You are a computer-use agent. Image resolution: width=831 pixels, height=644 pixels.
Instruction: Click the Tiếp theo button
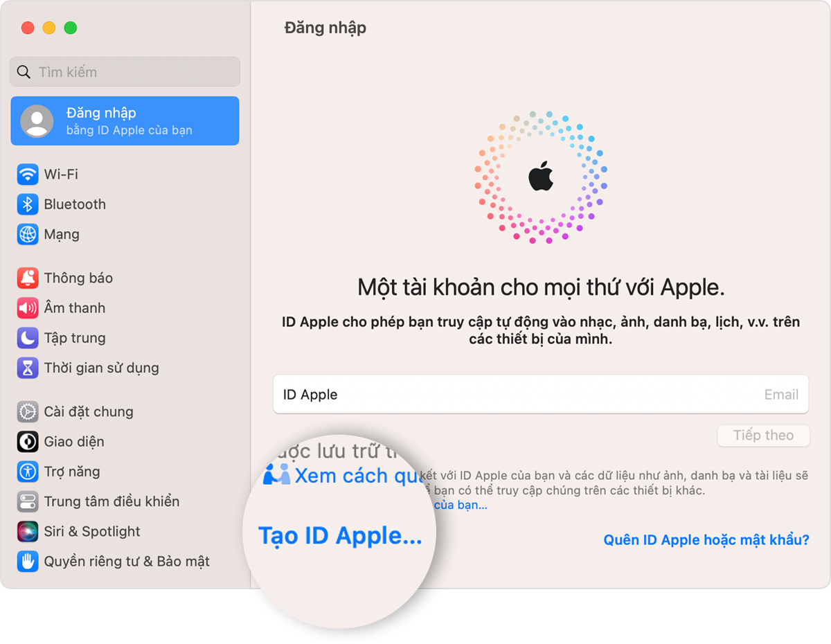pos(763,436)
